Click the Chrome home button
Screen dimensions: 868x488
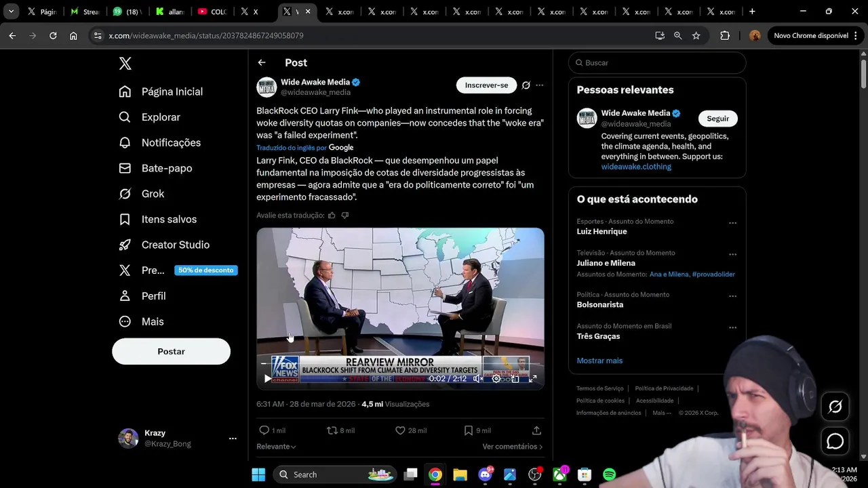(x=73, y=36)
